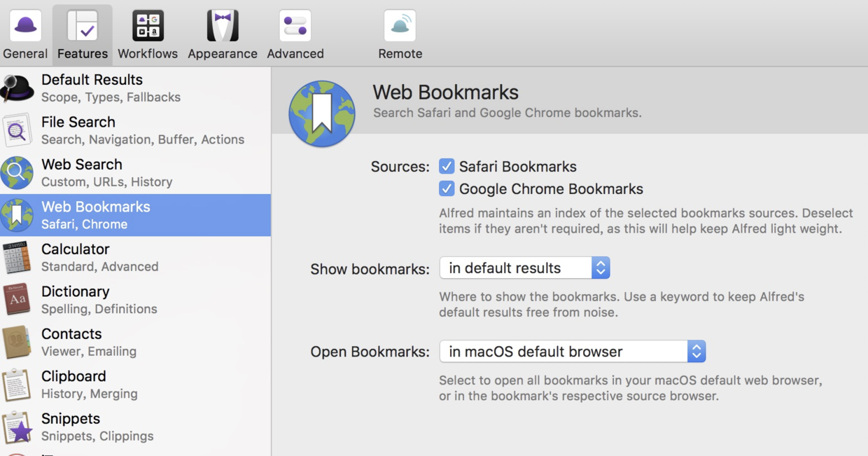The width and height of the screenshot is (868, 456).
Task: Click the 'Scope, Types, Fallbacks' subtitle
Action: tap(111, 97)
